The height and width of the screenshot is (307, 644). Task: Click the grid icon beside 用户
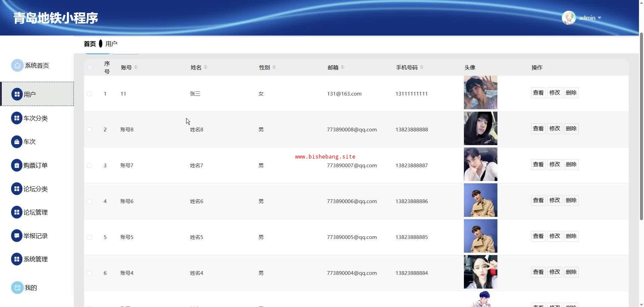click(x=17, y=94)
